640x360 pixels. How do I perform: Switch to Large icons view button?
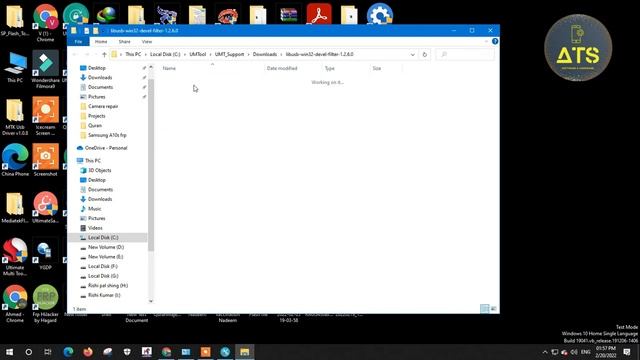pyautogui.click(x=493, y=309)
